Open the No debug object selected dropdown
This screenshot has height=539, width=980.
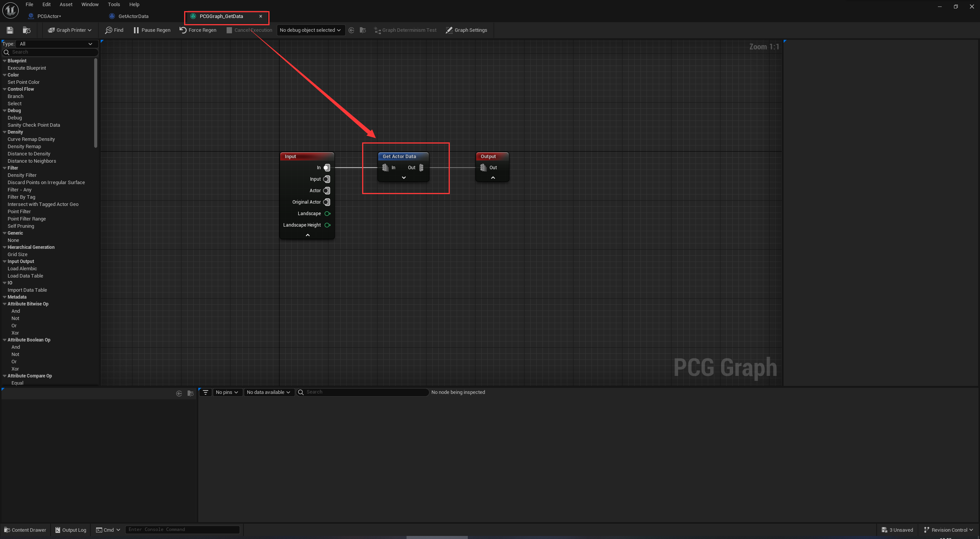pyautogui.click(x=310, y=30)
